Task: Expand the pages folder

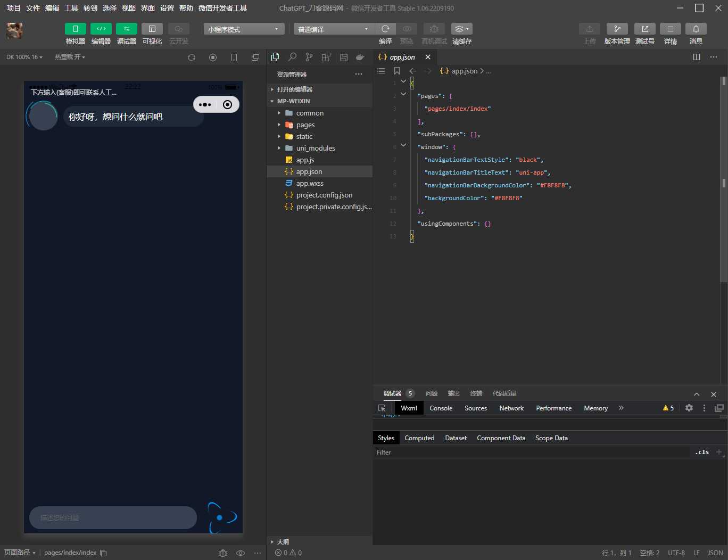Action: coord(305,125)
